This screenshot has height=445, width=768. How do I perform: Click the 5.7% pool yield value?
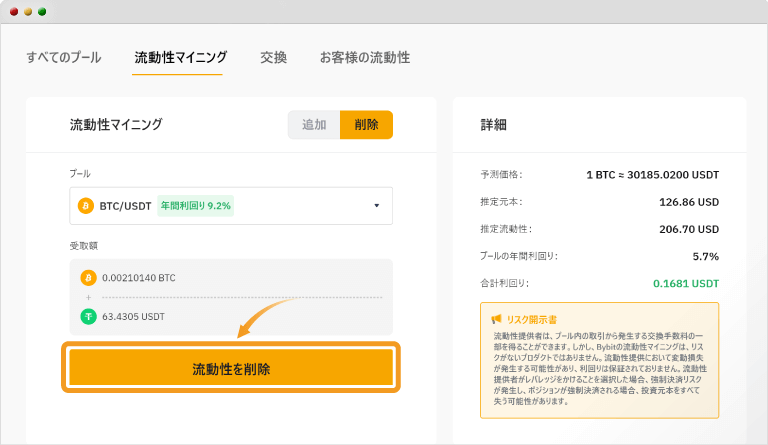[x=705, y=256]
